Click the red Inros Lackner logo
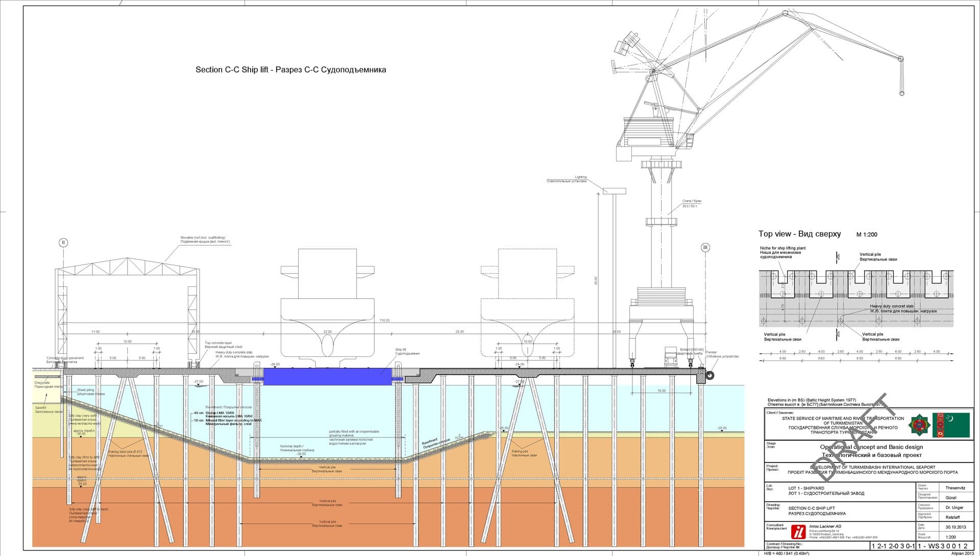Viewport: 980px width, 556px height. (x=798, y=532)
